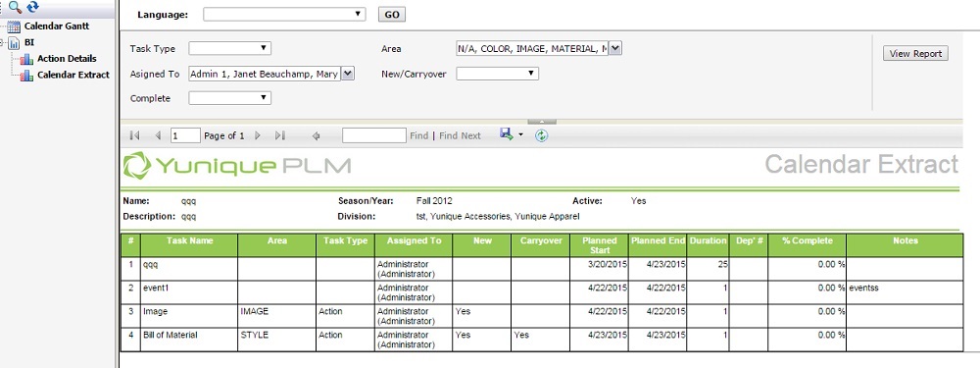Screen dimensions: 980x368
Task: Open the Language dropdown
Action: [x=284, y=14]
